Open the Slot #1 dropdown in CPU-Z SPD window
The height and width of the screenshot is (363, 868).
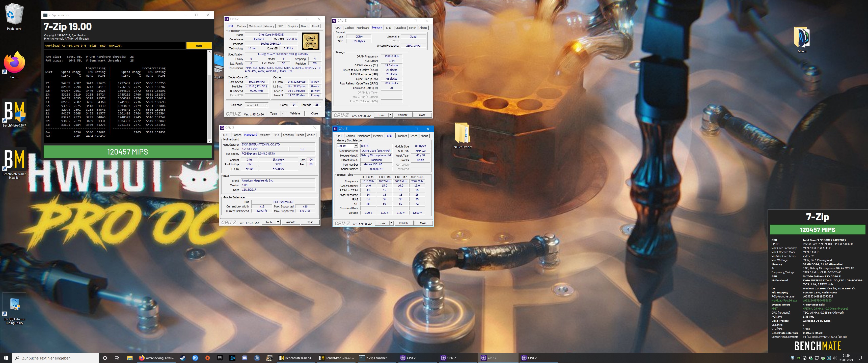point(347,146)
